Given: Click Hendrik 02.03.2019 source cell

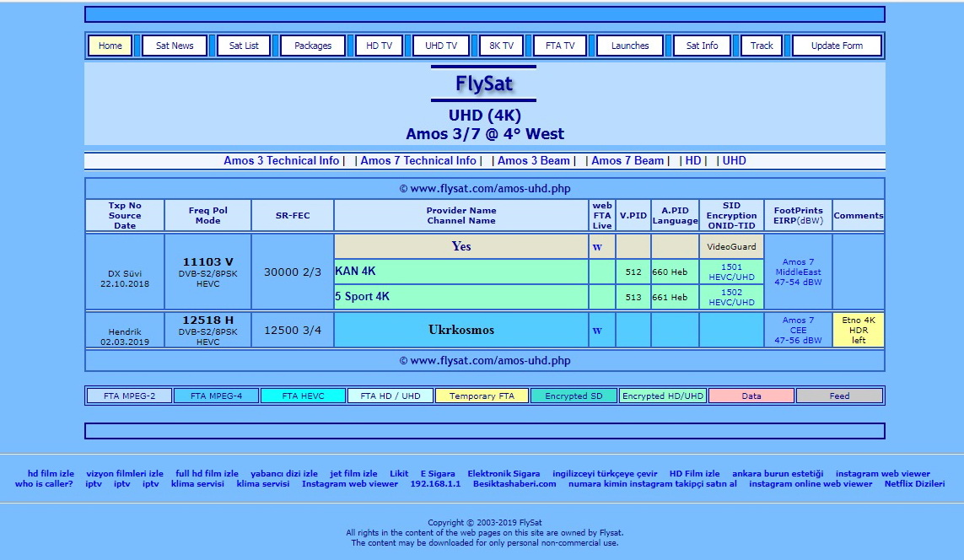Looking at the screenshot, I should click(x=125, y=330).
